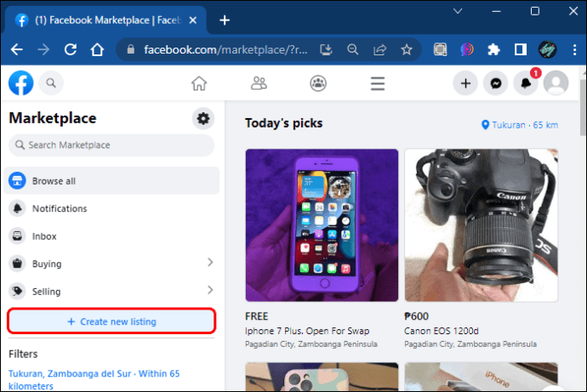Open the purple iPhone 7 Plus photo
The height and width of the screenshot is (392, 587).
coord(322,225)
